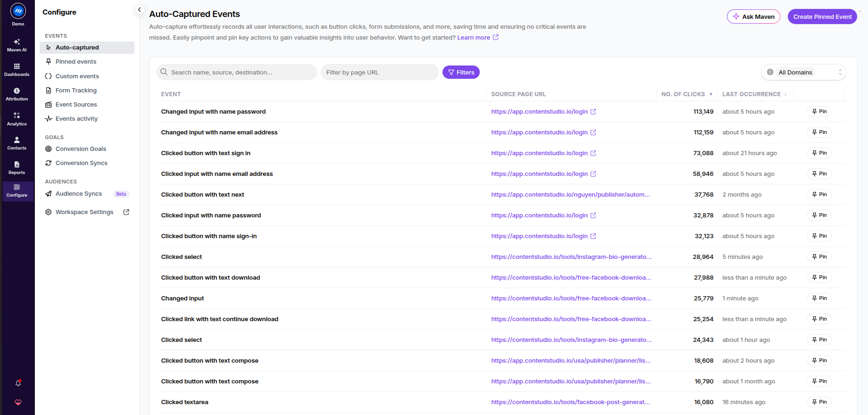
Task: Open the All Domains dropdown
Action: [x=804, y=72]
